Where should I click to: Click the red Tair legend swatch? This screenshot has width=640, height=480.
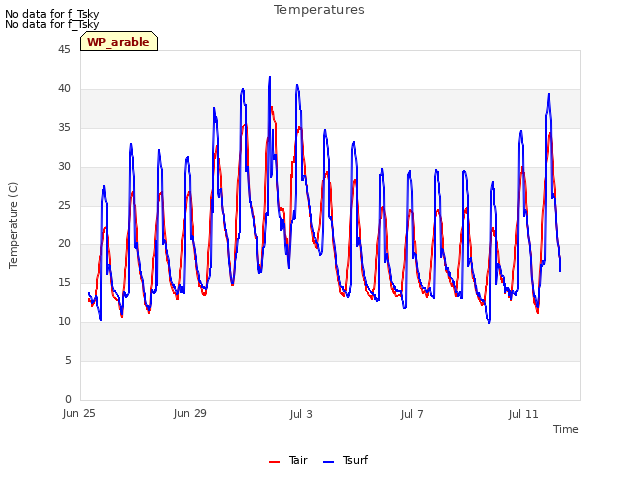[x=274, y=462]
